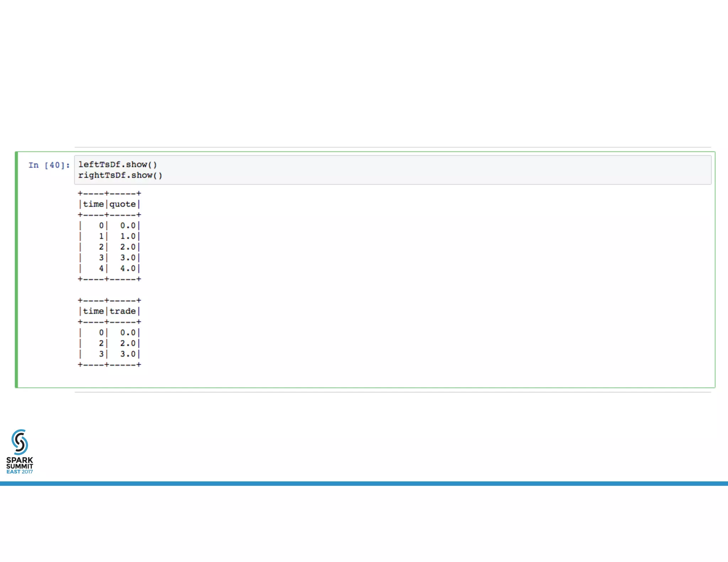The image size is (728, 562).
Task: Click the blue footer bar
Action: click(x=364, y=483)
